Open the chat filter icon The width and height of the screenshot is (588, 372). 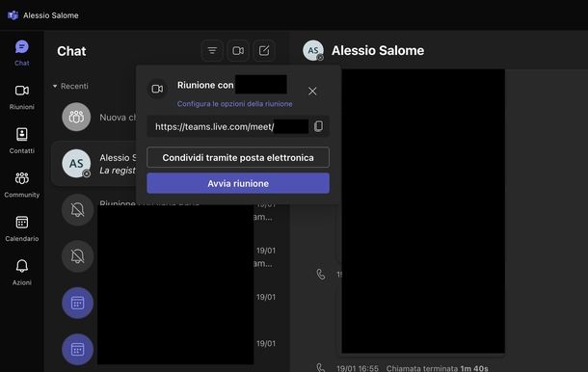click(212, 51)
